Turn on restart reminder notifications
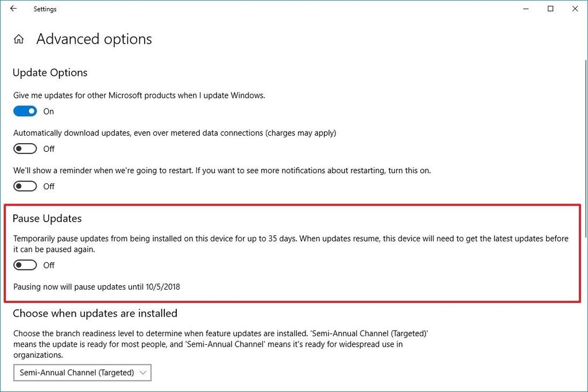The image size is (588, 392). pyautogui.click(x=25, y=186)
